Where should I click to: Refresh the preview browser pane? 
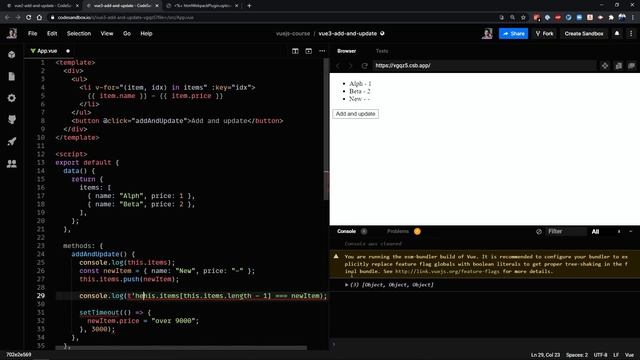pyautogui.click(x=364, y=66)
